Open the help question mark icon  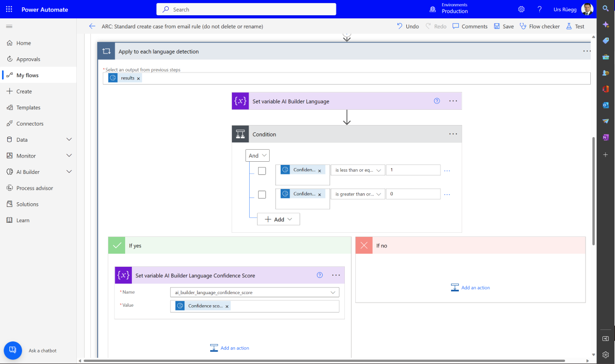click(x=540, y=9)
